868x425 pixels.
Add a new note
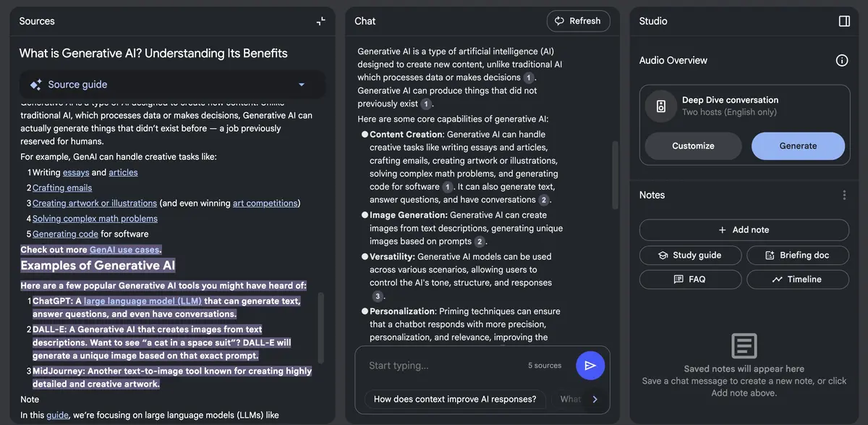coord(744,230)
